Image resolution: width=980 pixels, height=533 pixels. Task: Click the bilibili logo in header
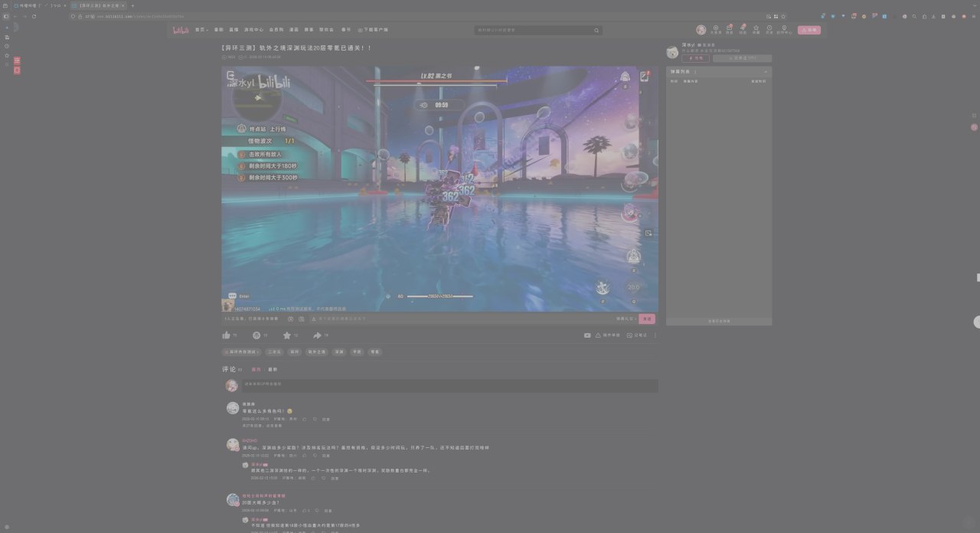(181, 30)
